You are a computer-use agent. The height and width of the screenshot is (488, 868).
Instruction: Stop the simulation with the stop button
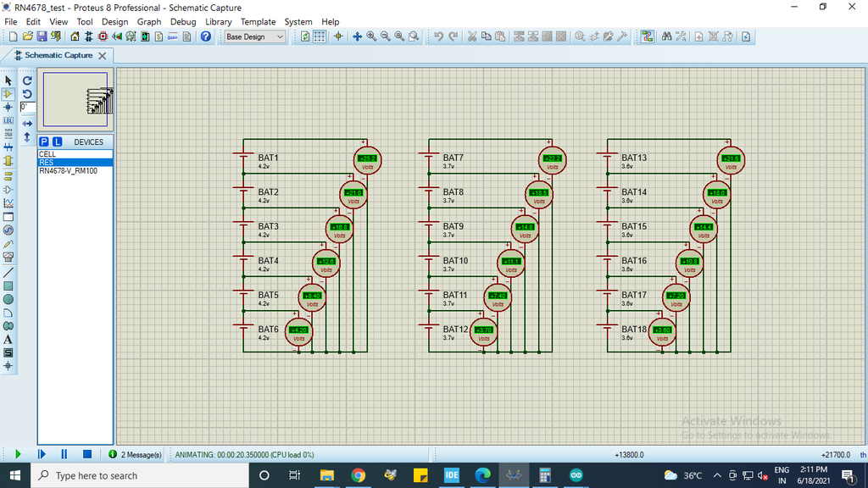(x=86, y=454)
